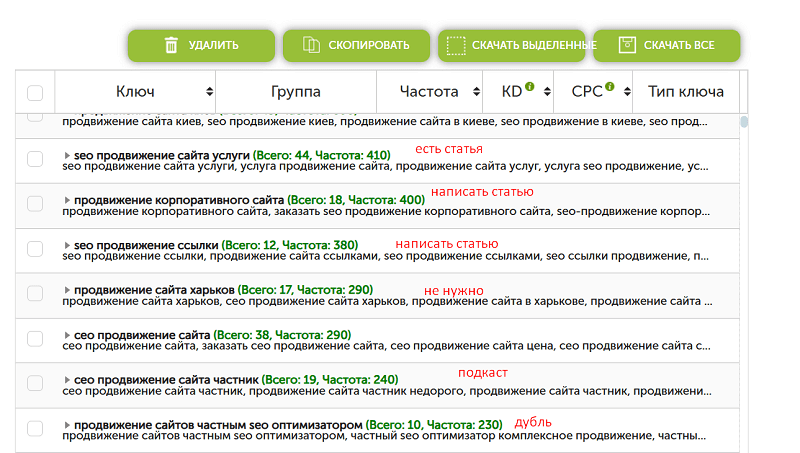Check the box for сео продвижение сайта частник
The width and height of the screenshot is (800, 453).
35,383
